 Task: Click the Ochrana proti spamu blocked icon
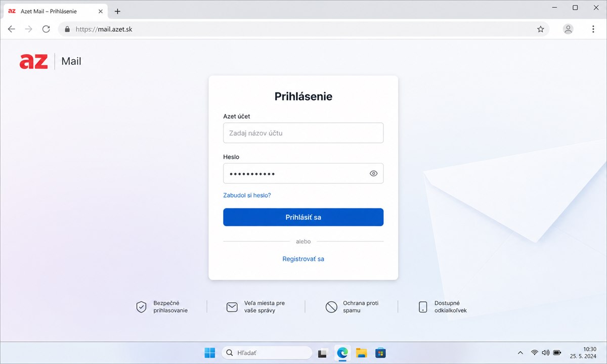(331, 307)
